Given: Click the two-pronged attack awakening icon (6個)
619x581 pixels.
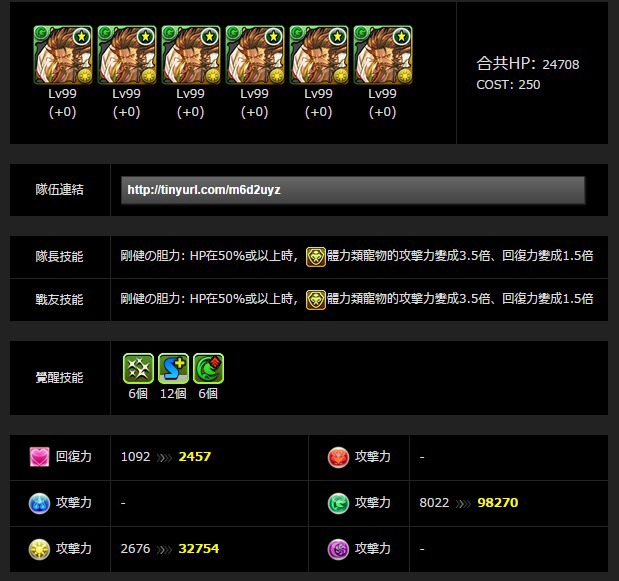Looking at the screenshot, I should click(x=138, y=368).
